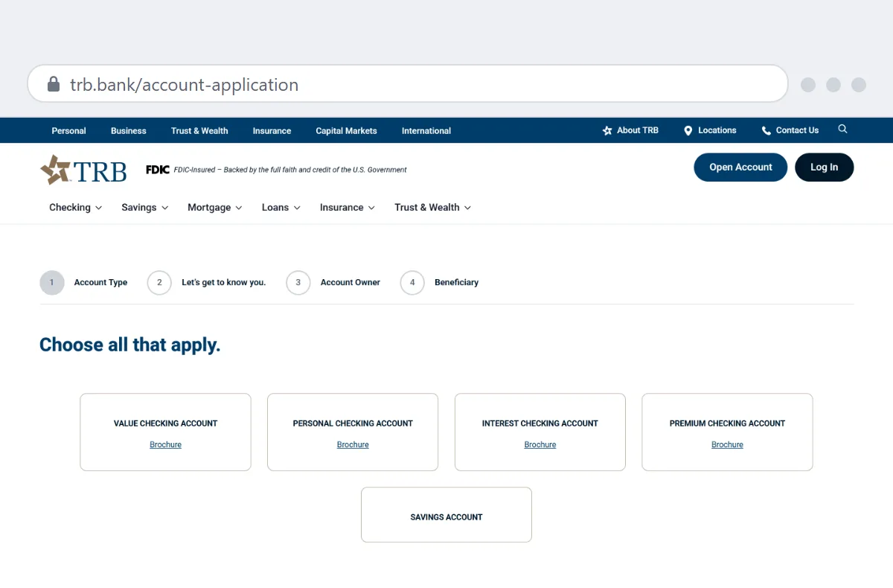
Task: Go to step 2 Let's get to know you
Action: tap(206, 283)
